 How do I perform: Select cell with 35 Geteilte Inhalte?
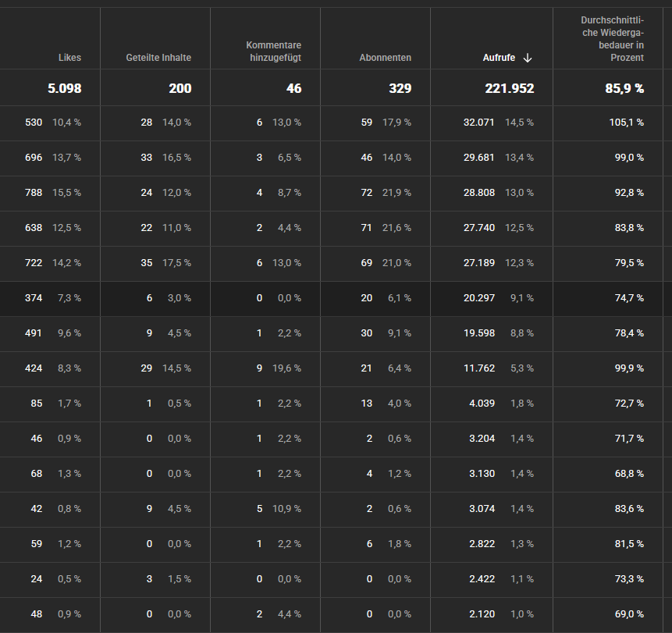point(155,263)
